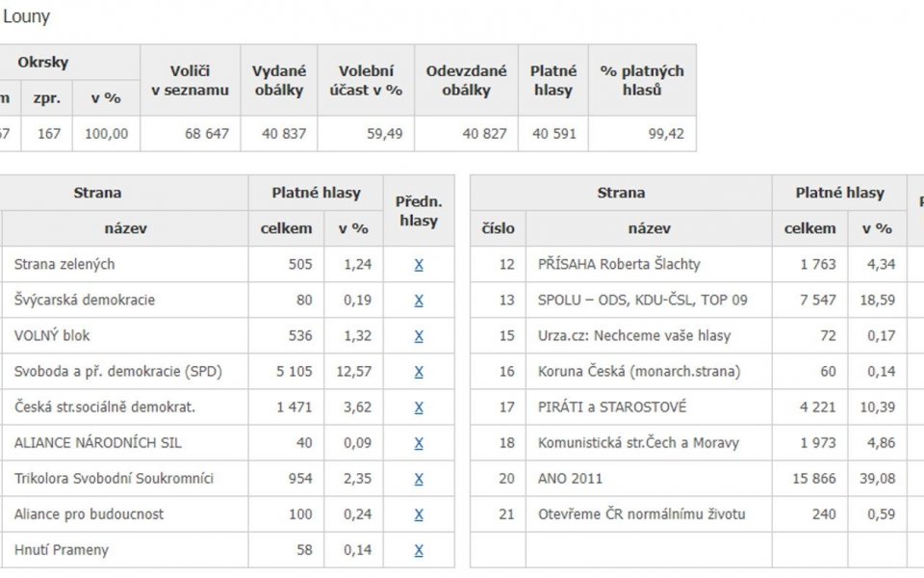
Task: Open preferential votes X link for Strana zelených
Action: point(419,265)
